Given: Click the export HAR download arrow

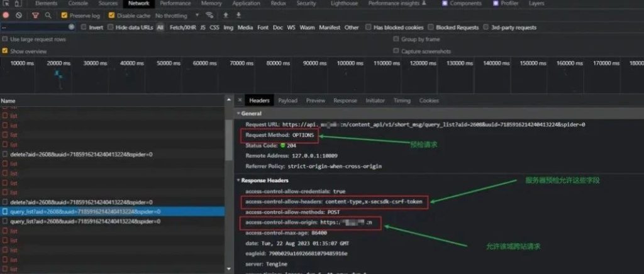Looking at the screenshot, I should click(x=238, y=15).
